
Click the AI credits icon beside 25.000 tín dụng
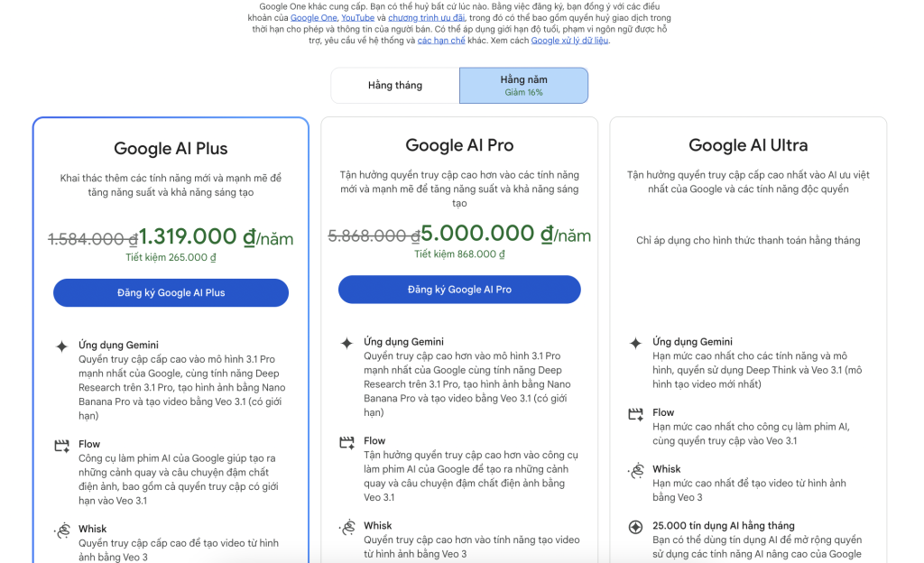tap(635, 527)
